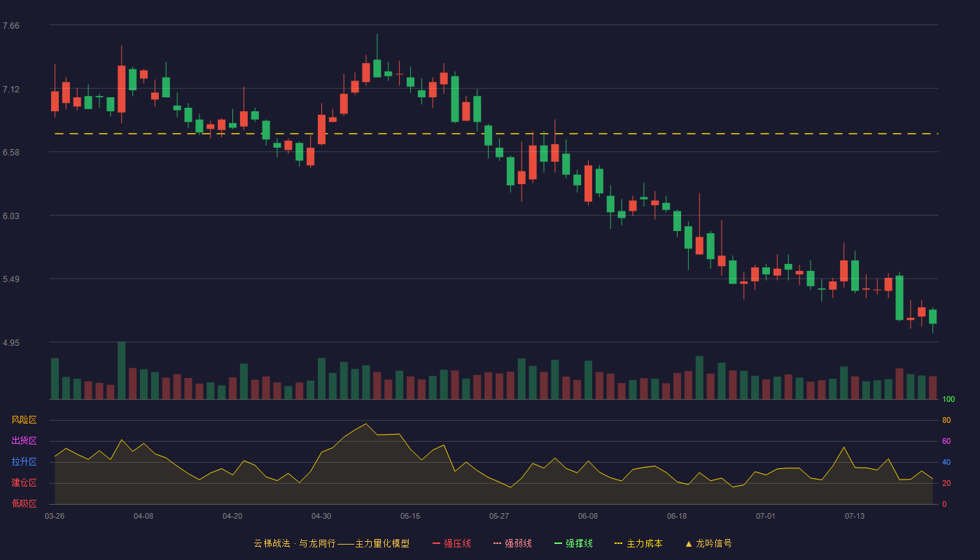Click the yellow triangle 龙吟信号 icon
980x560 pixels.
688,543
